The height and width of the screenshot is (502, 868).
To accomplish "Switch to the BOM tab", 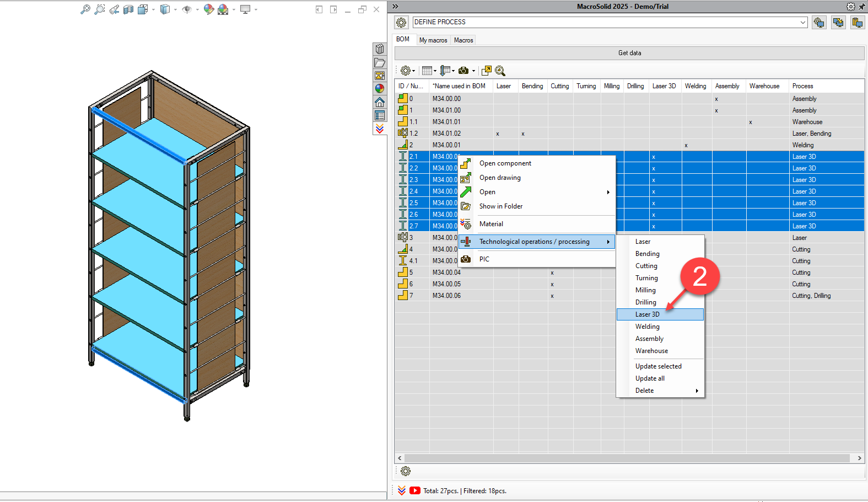I will [403, 39].
